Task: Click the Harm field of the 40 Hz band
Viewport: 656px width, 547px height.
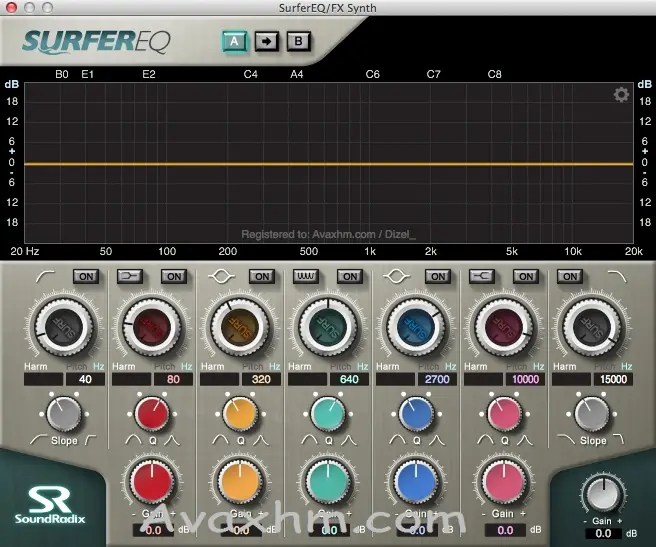Action: click(x=44, y=379)
